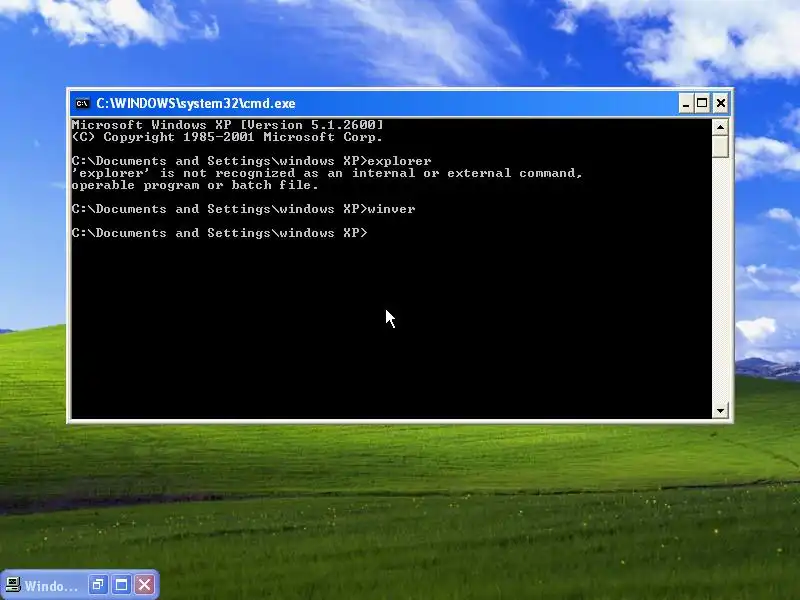Image resolution: width=800 pixels, height=600 pixels.
Task: Click the line with the winver command
Action: [243, 209]
